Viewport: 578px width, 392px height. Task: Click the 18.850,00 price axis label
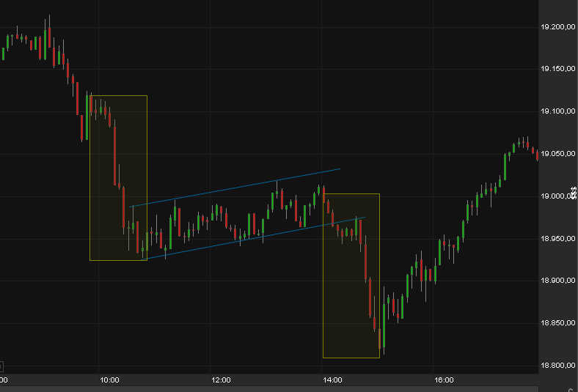pos(557,323)
